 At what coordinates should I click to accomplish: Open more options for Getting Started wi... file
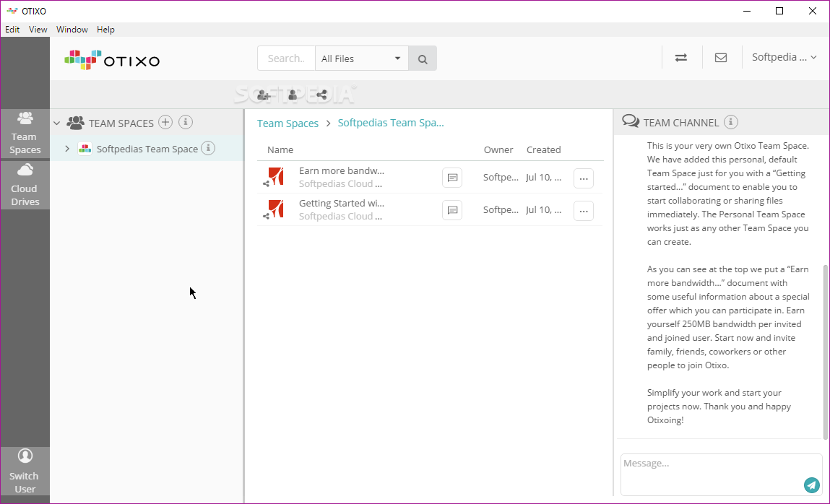[x=584, y=211]
